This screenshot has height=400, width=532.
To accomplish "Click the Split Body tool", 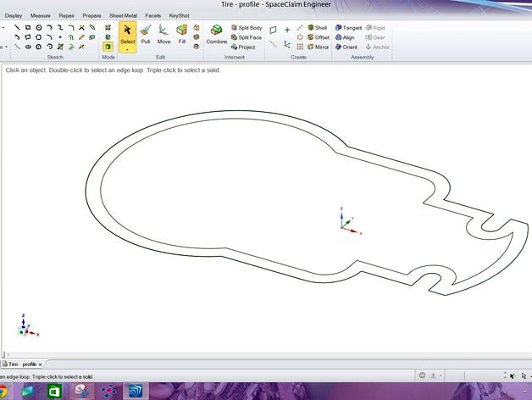I will pos(245,28).
